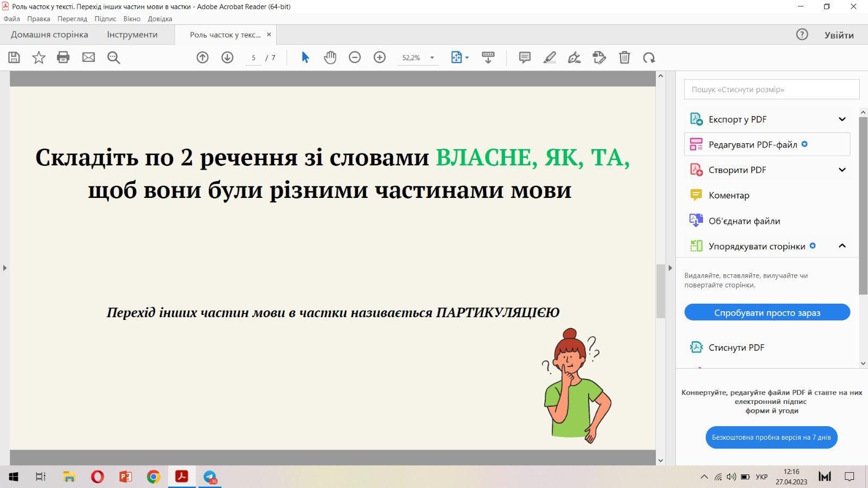Open the find text magnifier tool
868x488 pixels.
coord(113,57)
